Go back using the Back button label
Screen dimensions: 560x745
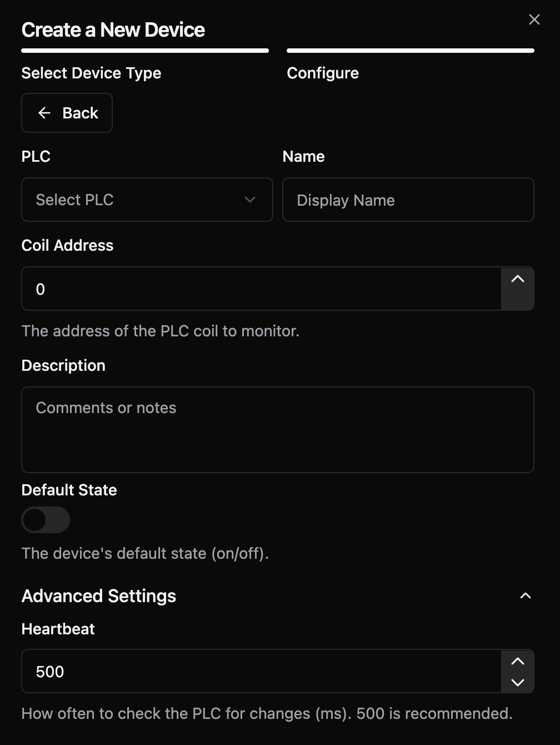(80, 113)
